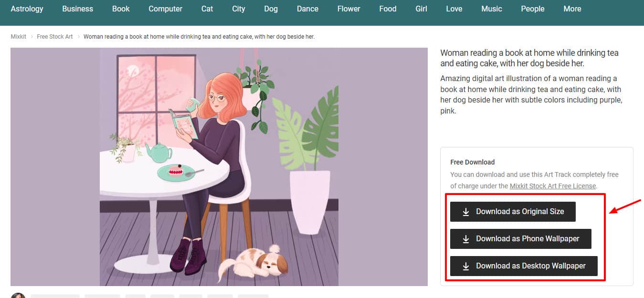Screen dimensions: 644x298
Task: Click the 'Free Download' heading text
Action: [x=473, y=162]
